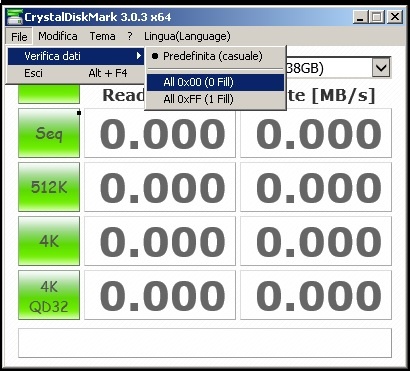Run the 512K benchmark test
The width and height of the screenshot is (410, 371).
pos(49,187)
